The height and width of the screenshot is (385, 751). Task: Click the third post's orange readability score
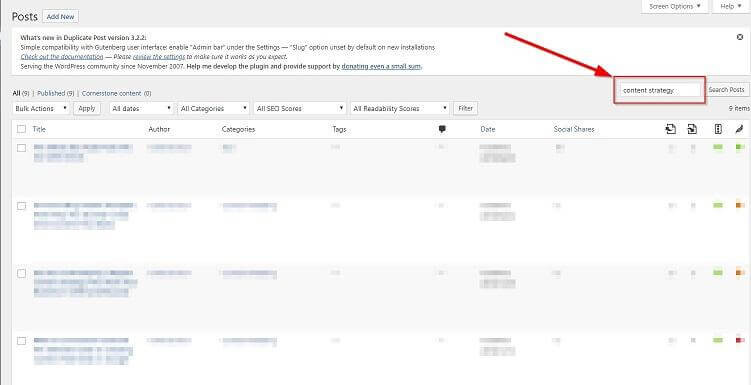pyautogui.click(x=740, y=272)
